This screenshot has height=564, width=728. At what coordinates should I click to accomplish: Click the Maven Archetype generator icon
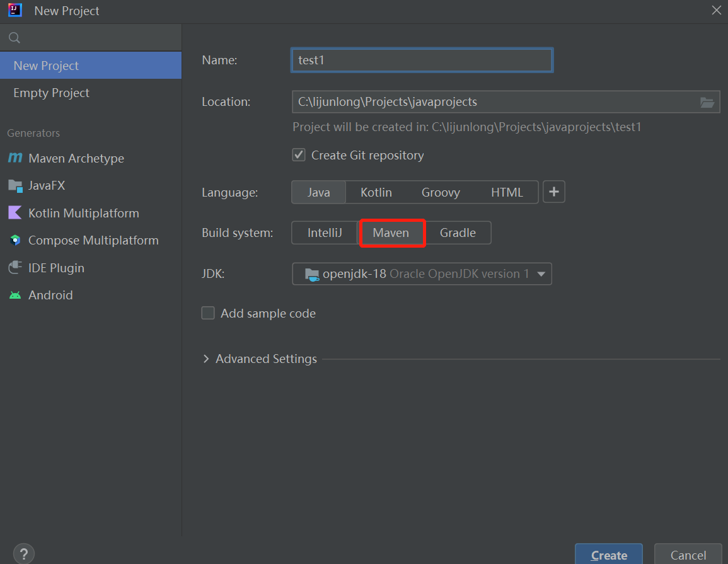click(14, 158)
